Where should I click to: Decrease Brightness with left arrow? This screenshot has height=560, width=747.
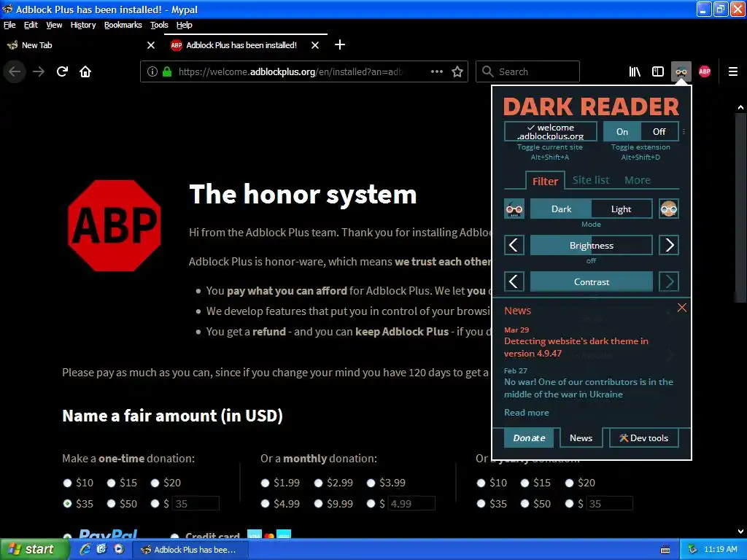(x=514, y=245)
